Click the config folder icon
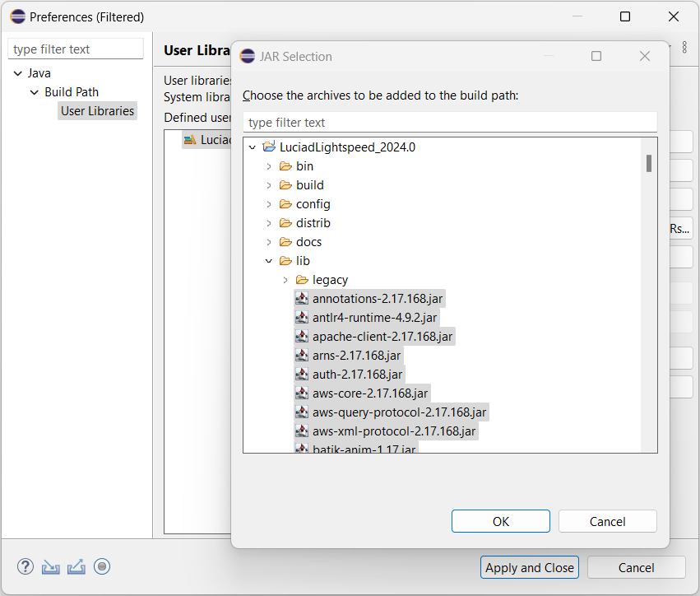 285,204
